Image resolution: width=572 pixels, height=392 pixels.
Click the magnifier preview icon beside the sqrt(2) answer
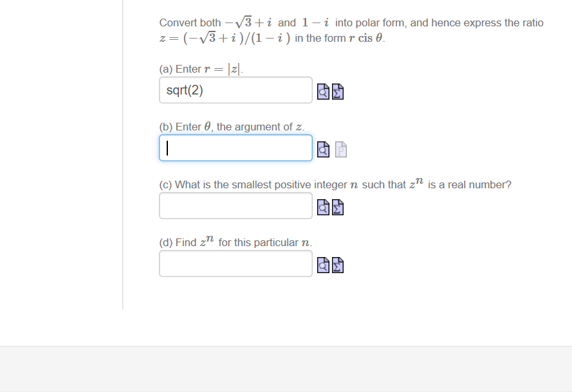tap(323, 91)
